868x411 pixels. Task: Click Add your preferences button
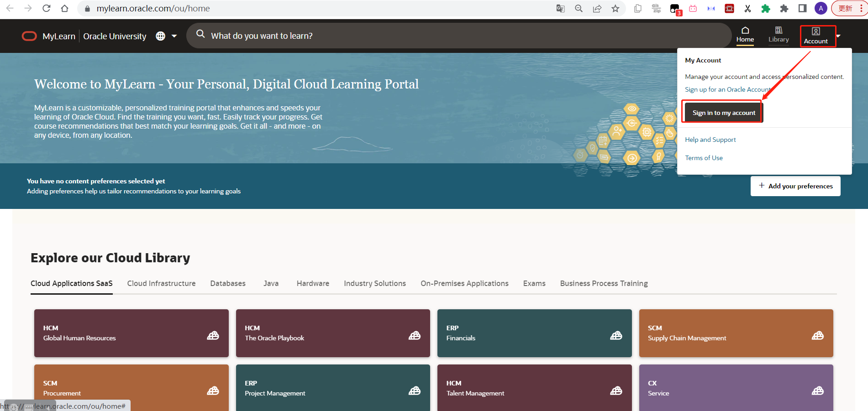pos(795,186)
